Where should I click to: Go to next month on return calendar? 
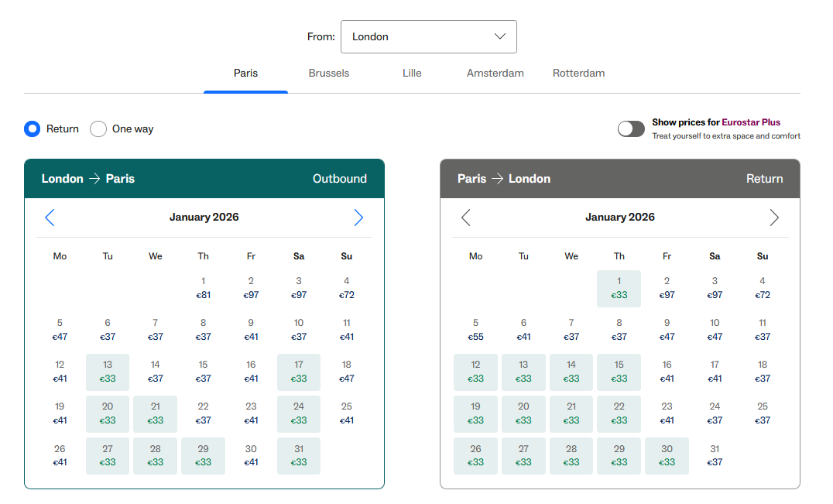pos(774,218)
